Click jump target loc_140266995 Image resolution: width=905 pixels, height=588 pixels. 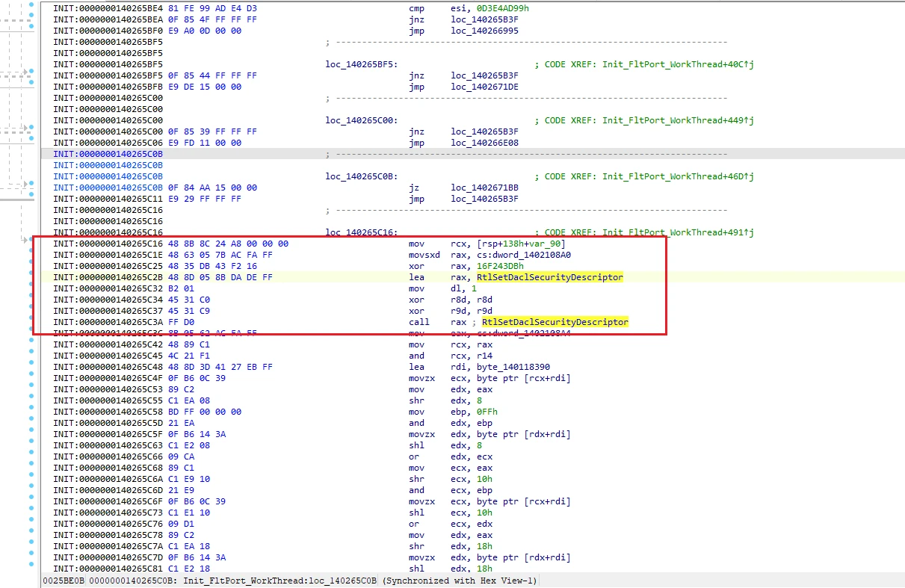pyautogui.click(x=484, y=31)
